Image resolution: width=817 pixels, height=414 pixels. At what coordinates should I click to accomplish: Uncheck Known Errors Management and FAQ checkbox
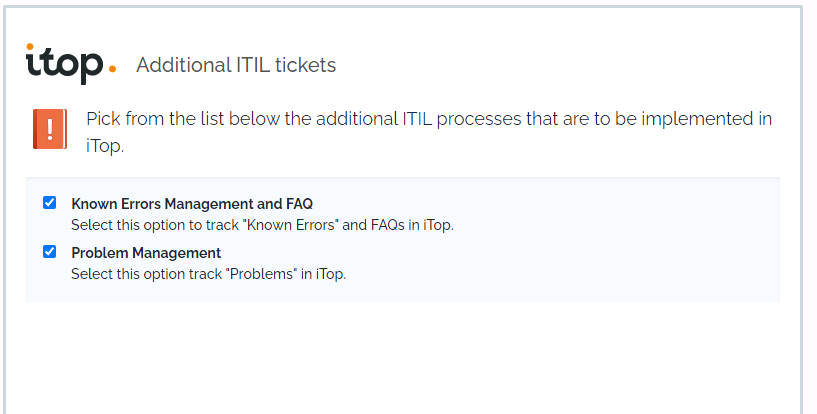(x=50, y=203)
